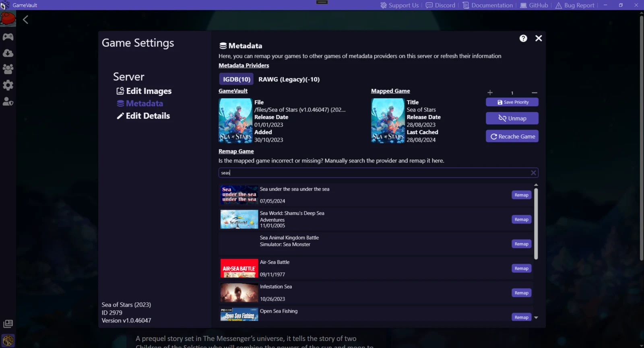The height and width of the screenshot is (348, 644).
Task: Open the Community people icon in sidebar
Action: 8,69
